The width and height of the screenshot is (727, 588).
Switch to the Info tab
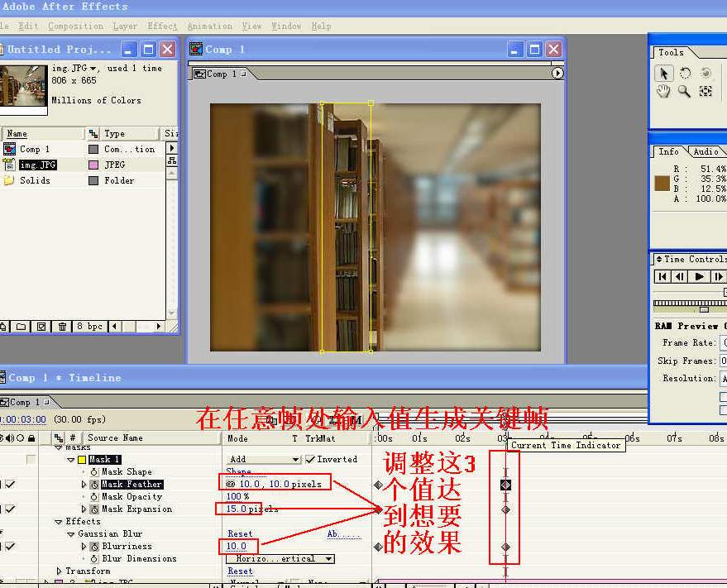click(668, 151)
